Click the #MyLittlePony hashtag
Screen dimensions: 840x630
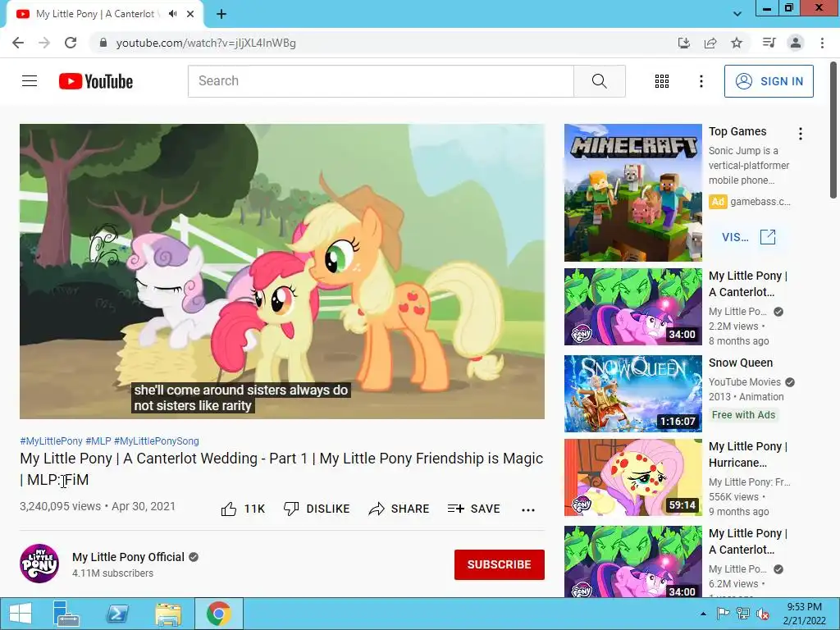[x=51, y=441]
